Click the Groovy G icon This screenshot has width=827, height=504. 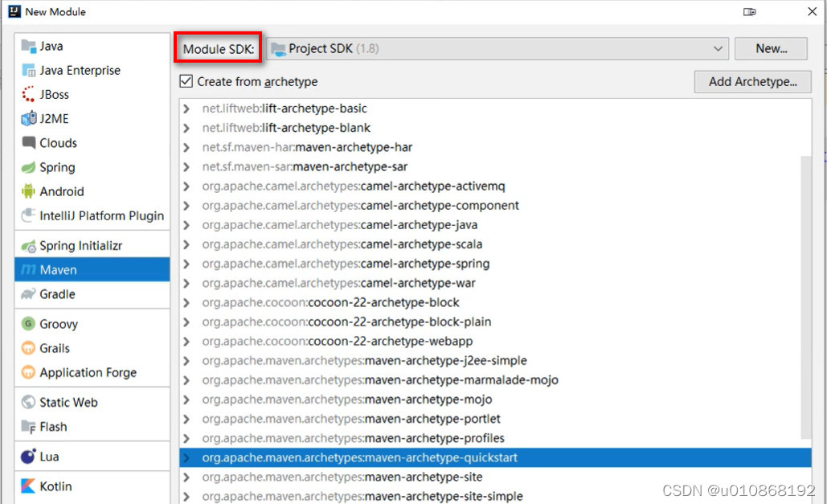[28, 323]
